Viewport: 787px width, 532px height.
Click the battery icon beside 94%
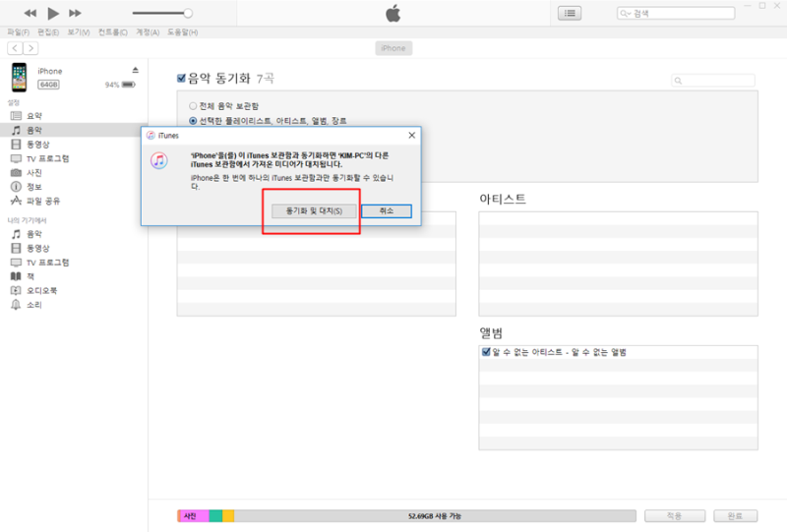(x=129, y=85)
